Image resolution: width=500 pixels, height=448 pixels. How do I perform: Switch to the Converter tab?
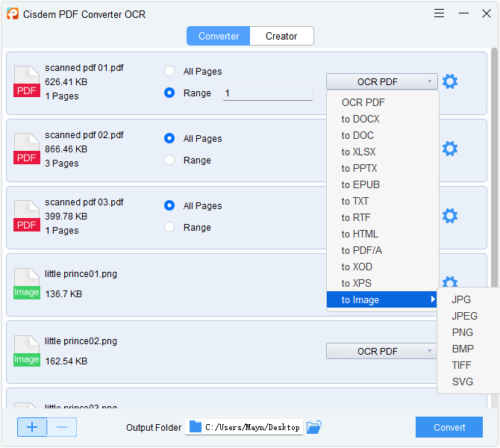coord(219,36)
